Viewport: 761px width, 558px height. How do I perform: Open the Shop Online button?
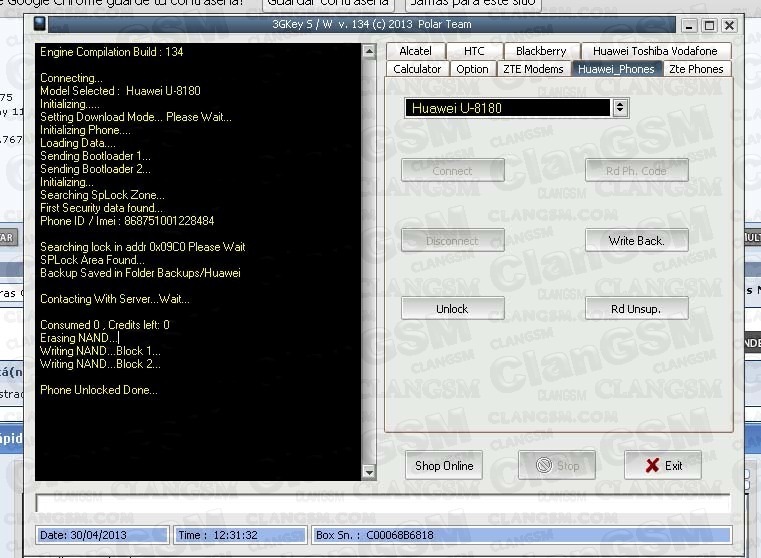tap(444, 465)
